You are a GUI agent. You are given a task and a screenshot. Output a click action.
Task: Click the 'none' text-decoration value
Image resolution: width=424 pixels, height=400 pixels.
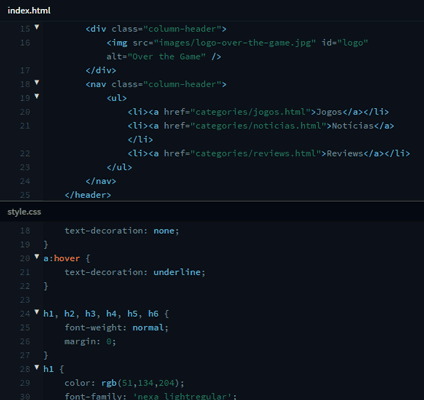coord(164,231)
